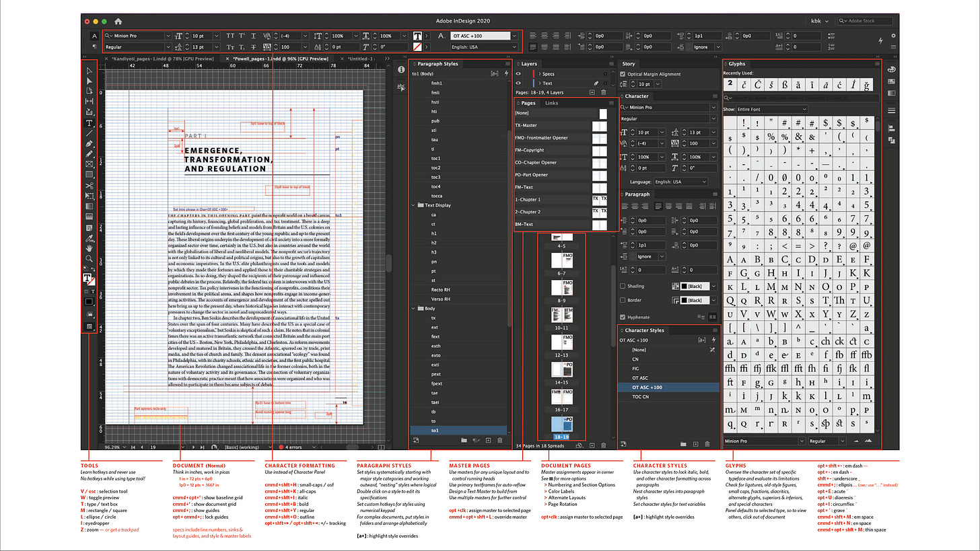Image resolution: width=980 pixels, height=551 pixels.
Task: Toggle style override highlighter in Character Styles
Action: tap(701, 340)
